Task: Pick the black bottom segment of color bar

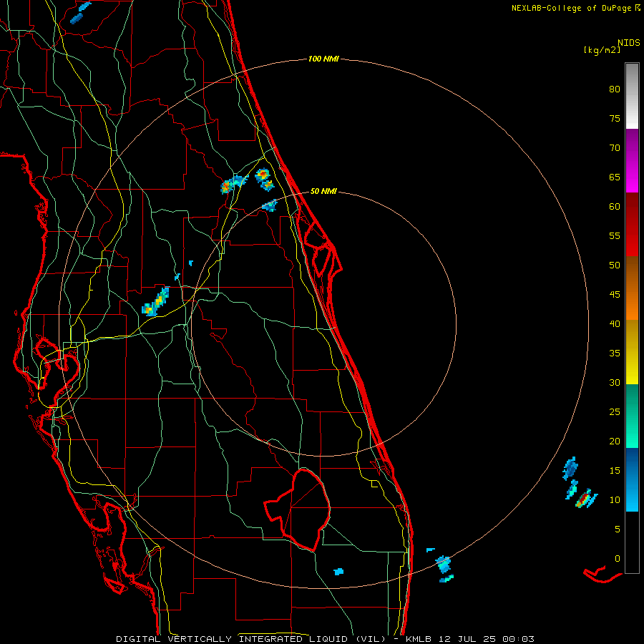Action: coord(632,542)
